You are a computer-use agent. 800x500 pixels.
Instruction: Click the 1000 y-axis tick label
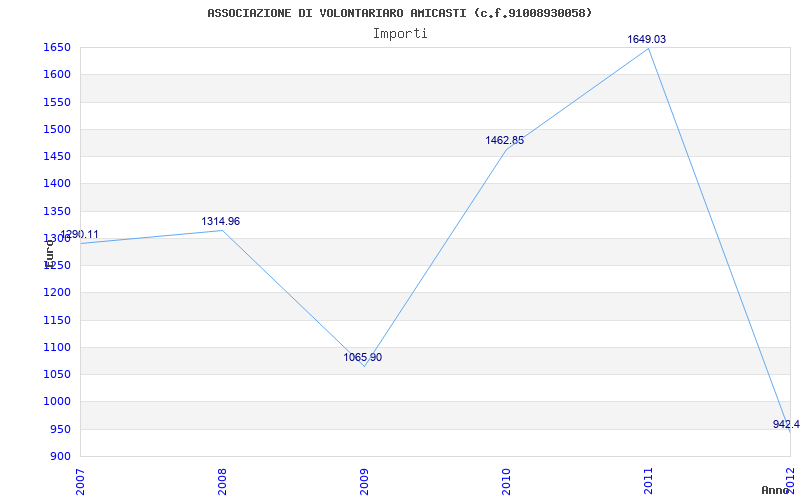tap(57, 402)
